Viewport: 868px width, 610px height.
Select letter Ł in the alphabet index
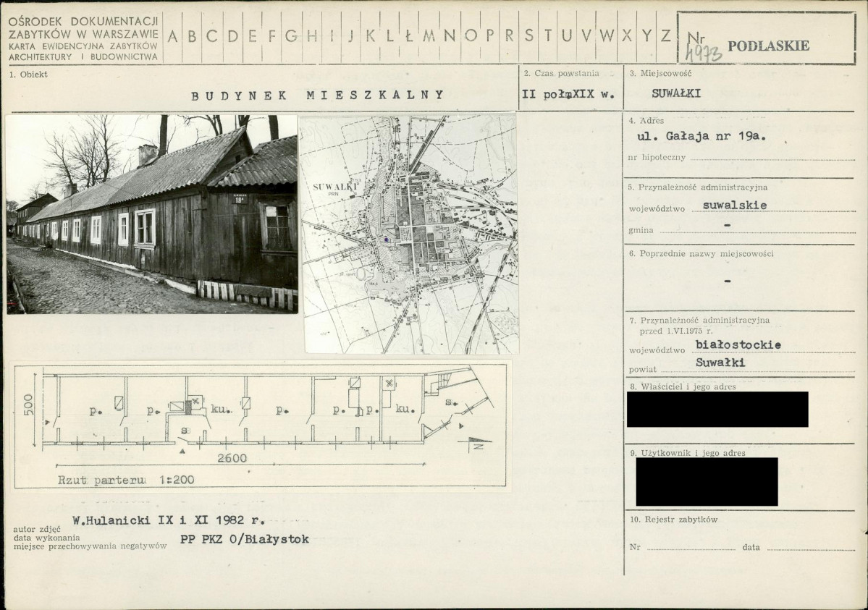click(x=410, y=36)
